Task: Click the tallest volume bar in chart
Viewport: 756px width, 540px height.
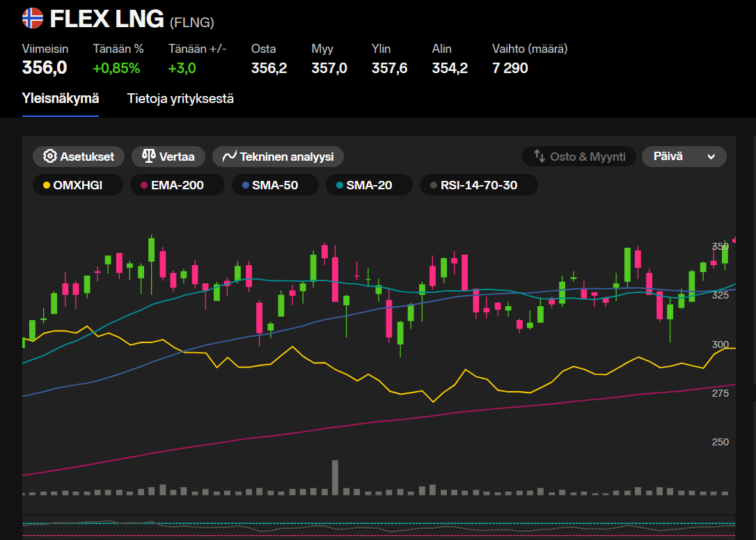Action: click(x=336, y=477)
